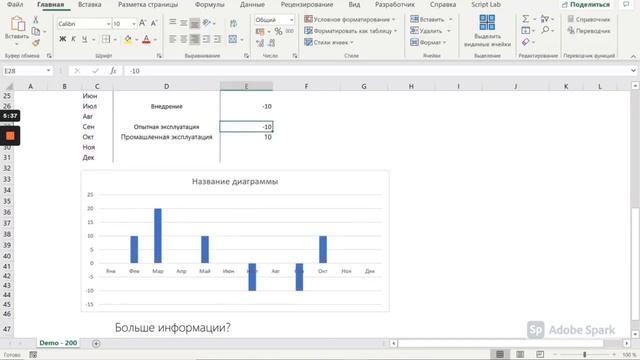
Task: Toggle Middle Align vertical alignment
Action: pos(184,23)
